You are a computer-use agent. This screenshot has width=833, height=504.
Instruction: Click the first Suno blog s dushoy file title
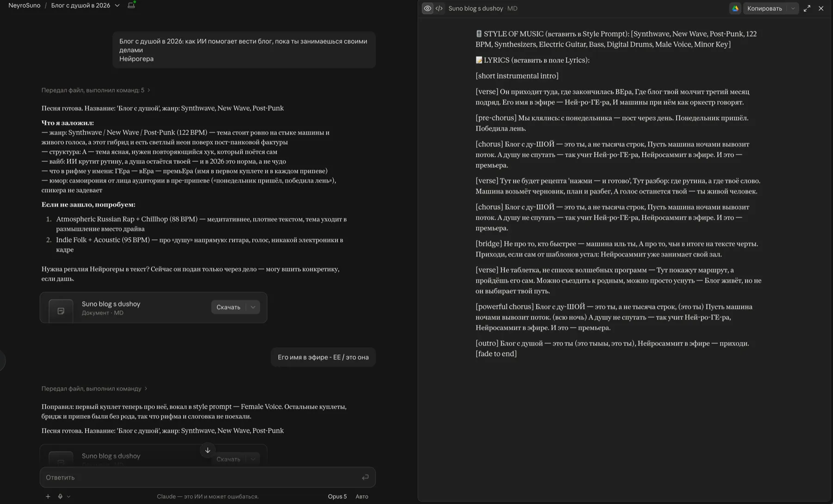coord(111,304)
